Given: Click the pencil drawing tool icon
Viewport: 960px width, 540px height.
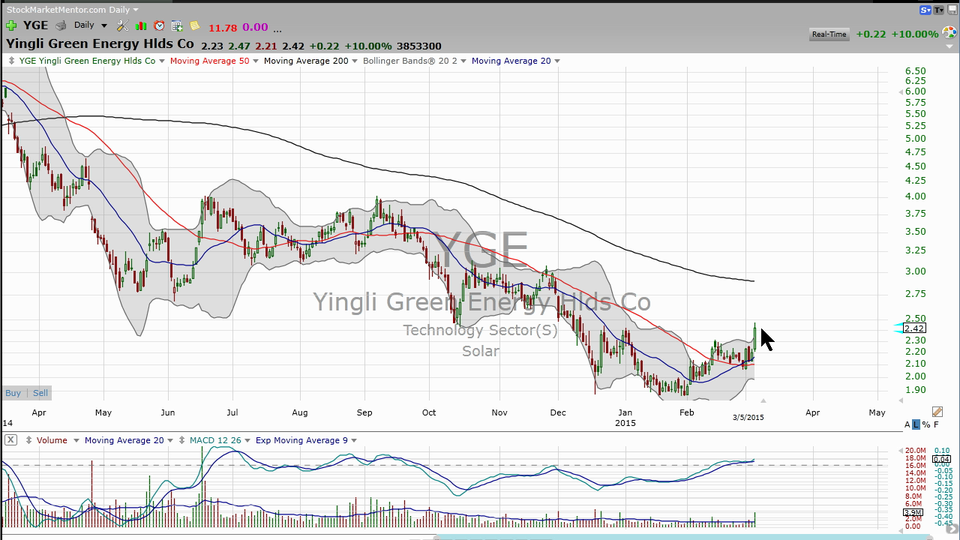Looking at the screenshot, I should 937,411.
